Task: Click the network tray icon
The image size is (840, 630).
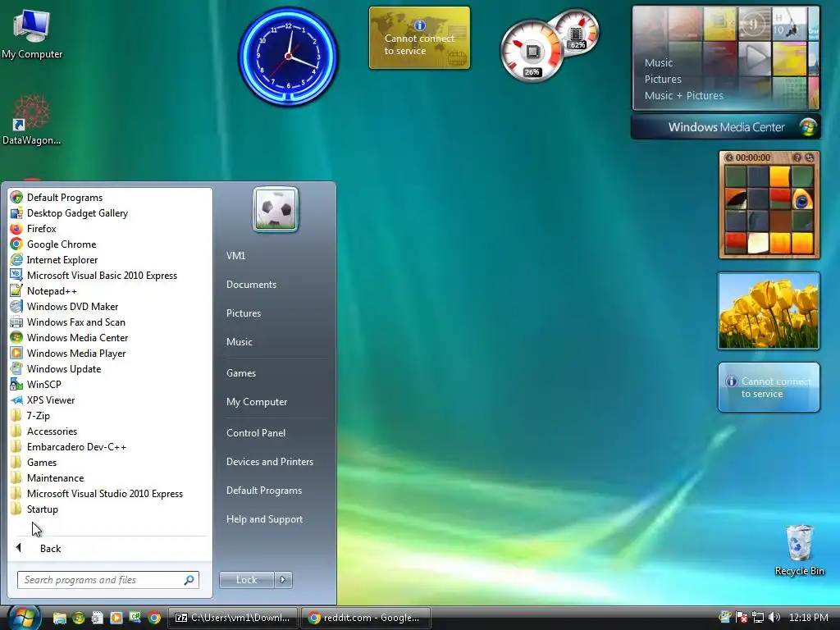Action: click(757, 618)
